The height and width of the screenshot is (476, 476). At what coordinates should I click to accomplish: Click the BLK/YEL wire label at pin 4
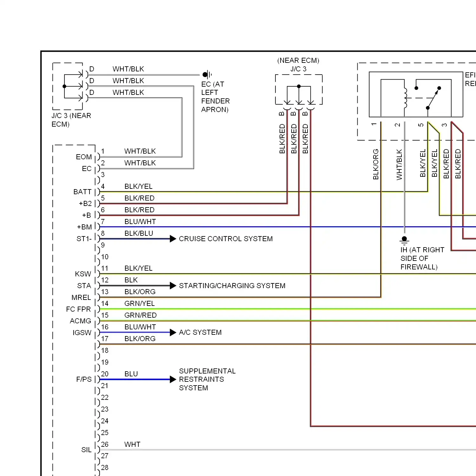pyautogui.click(x=138, y=187)
